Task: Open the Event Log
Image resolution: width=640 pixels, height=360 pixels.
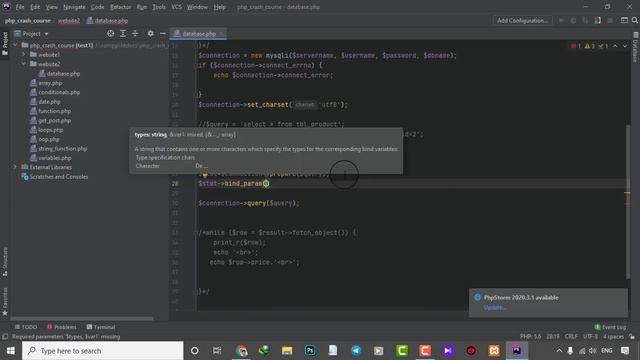Action: [x=610, y=327]
